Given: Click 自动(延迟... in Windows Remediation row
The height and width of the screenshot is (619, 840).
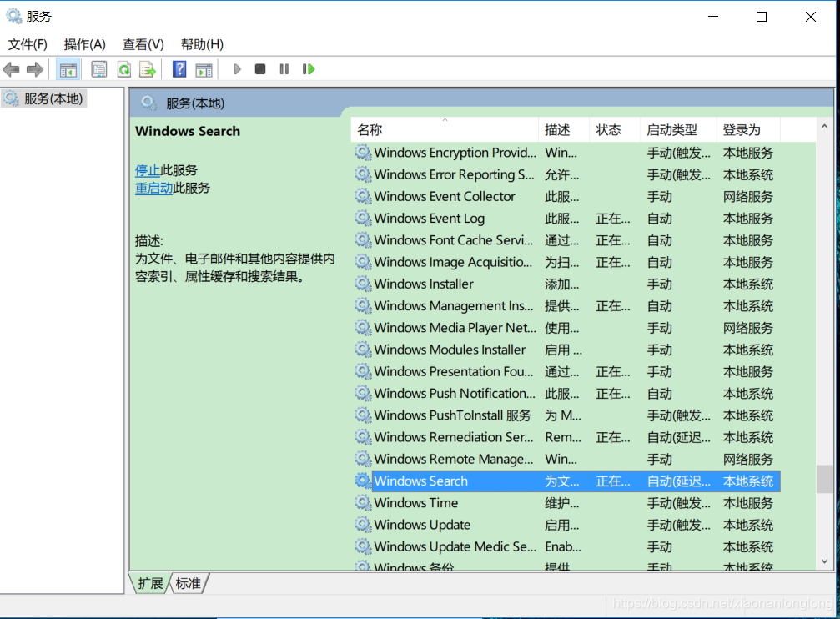Looking at the screenshot, I should pyautogui.click(x=679, y=437).
